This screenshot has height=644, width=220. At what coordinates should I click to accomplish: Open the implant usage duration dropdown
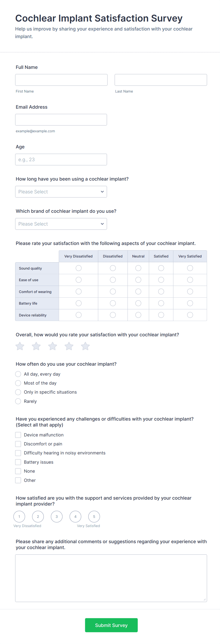coord(61,192)
